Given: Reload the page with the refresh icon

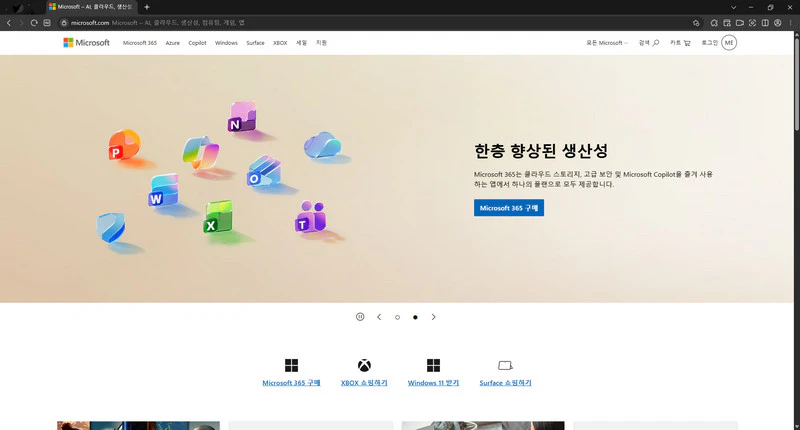Looking at the screenshot, I should click(34, 22).
